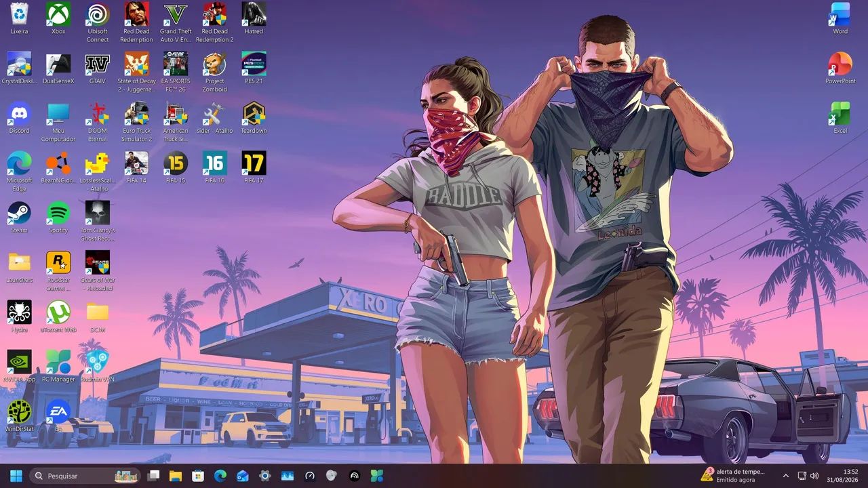Open Microsoft Store from the taskbar

coord(198,476)
